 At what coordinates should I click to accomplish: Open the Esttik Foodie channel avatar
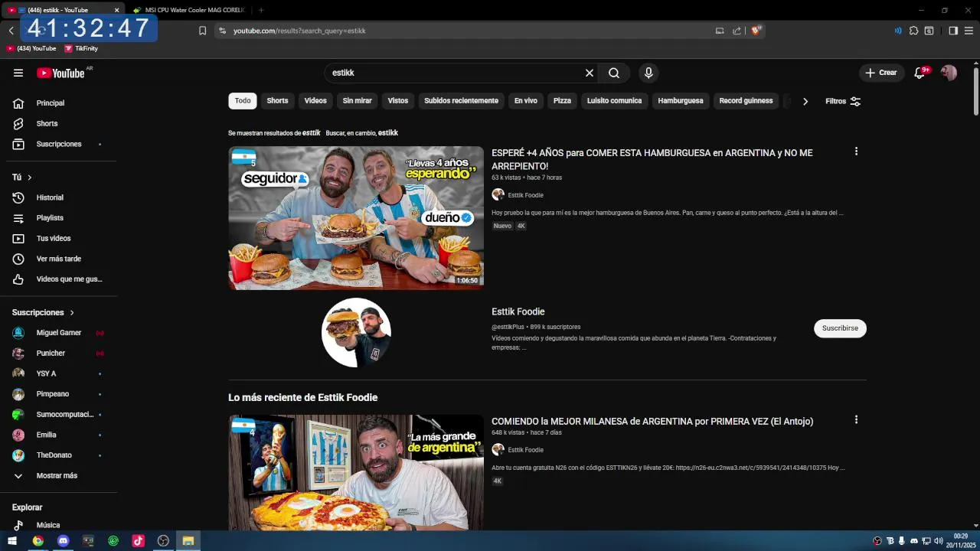click(356, 333)
